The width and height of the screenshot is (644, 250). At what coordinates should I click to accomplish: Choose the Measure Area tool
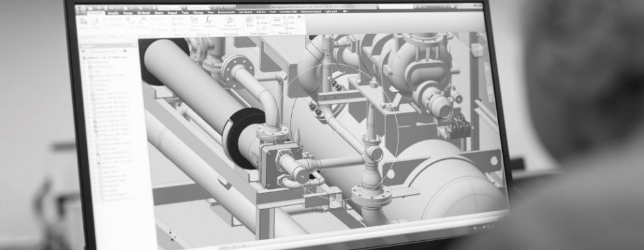point(288,28)
